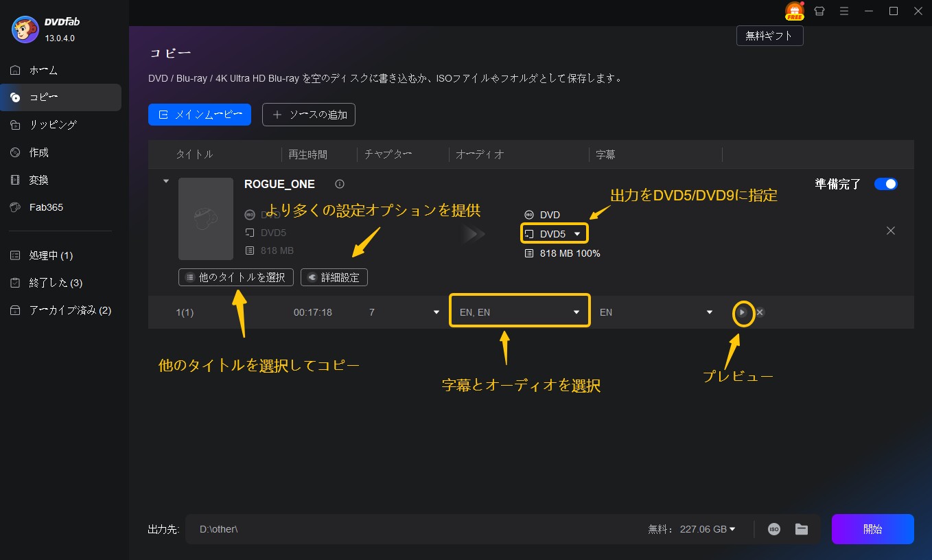Expand the chapter dropdown showing 7
This screenshot has width=932, height=560.
[x=404, y=312]
